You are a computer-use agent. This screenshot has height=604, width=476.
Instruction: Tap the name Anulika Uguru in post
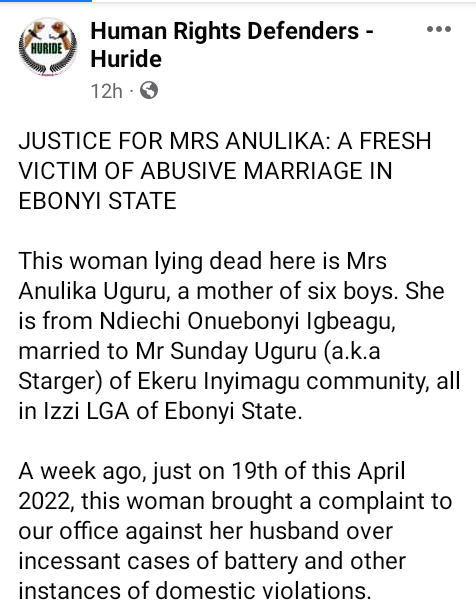(x=92, y=291)
